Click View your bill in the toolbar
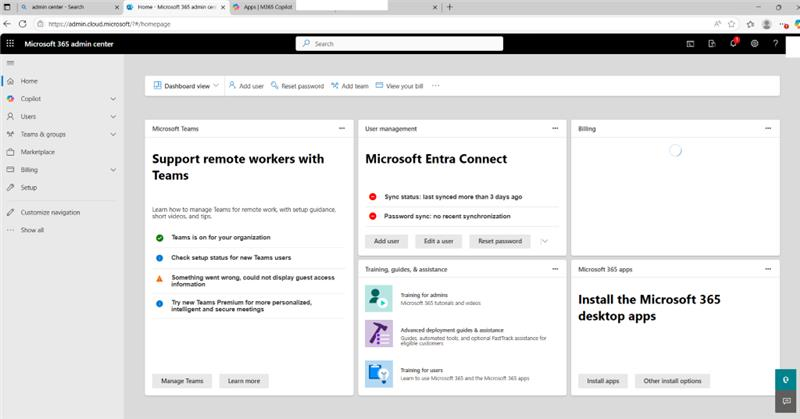This screenshot has width=800, height=419. [x=399, y=86]
